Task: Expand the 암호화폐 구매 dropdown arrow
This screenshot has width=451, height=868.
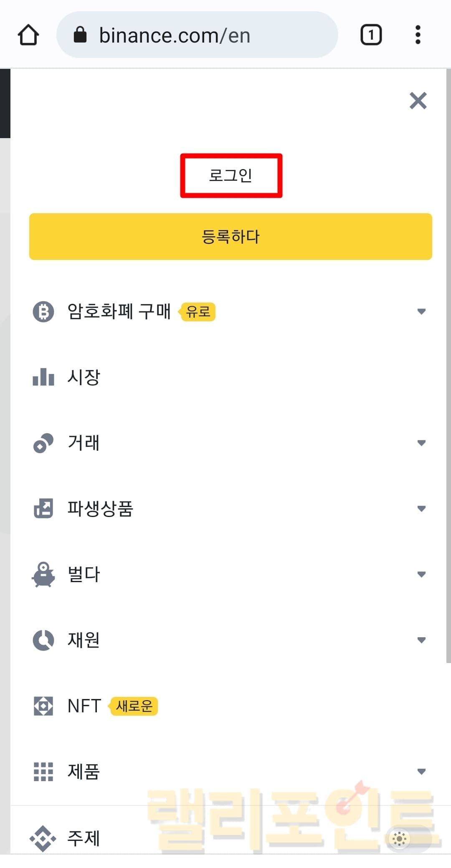Action: (421, 312)
